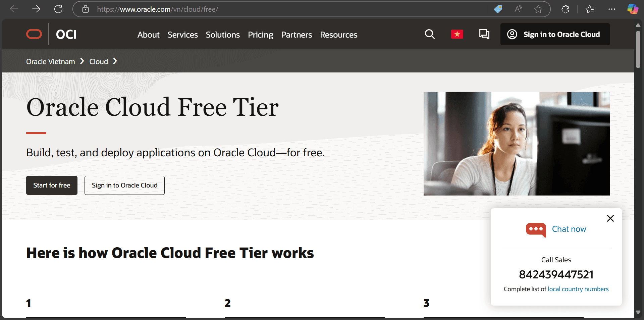Refresh the page with the reload icon
This screenshot has height=320, width=644.
click(x=58, y=9)
